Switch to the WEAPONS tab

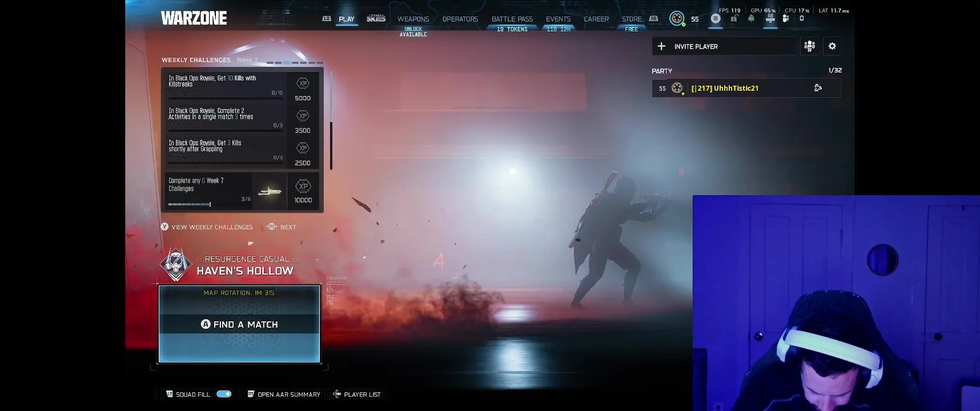click(413, 19)
